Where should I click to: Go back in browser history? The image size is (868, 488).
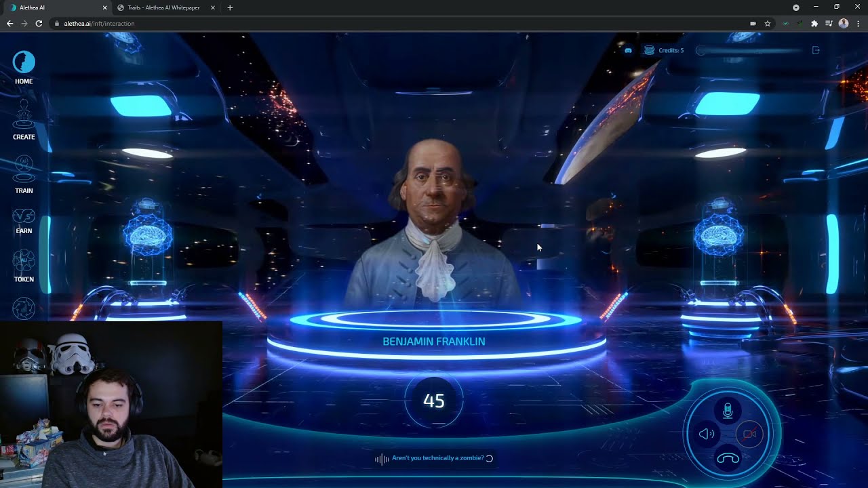(9, 24)
